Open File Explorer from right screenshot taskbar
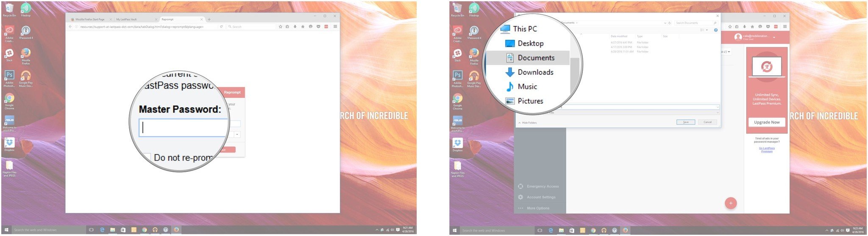 [561, 231]
